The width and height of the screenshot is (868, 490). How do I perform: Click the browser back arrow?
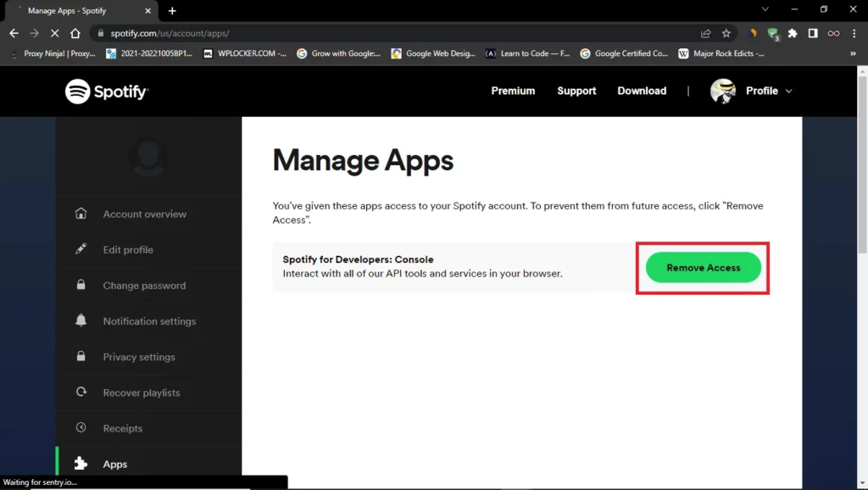[x=14, y=33]
